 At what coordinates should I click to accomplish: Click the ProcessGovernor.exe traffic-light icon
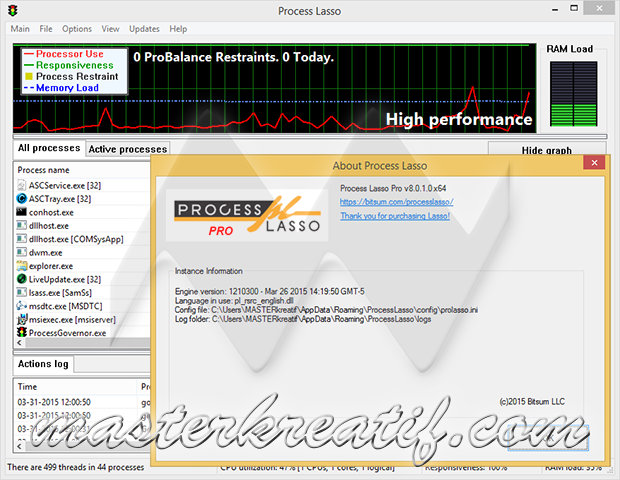click(21, 333)
